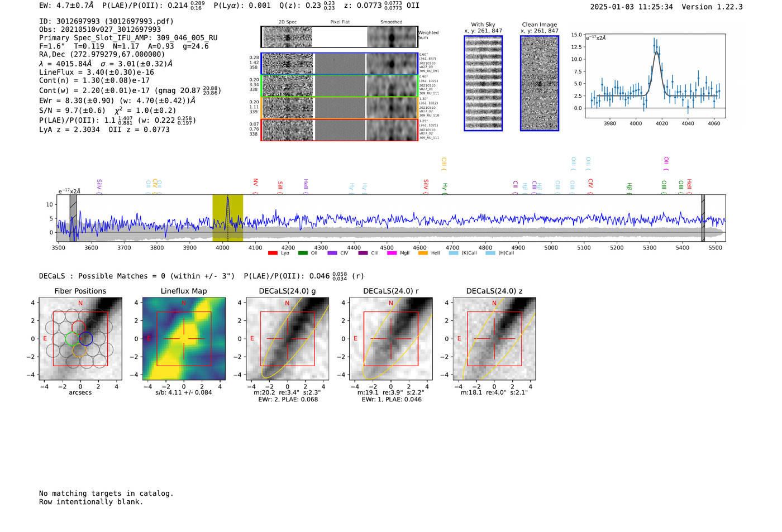The height and width of the screenshot is (532, 782).
Task: Click the CIII legend swatch
Action: click(363, 253)
